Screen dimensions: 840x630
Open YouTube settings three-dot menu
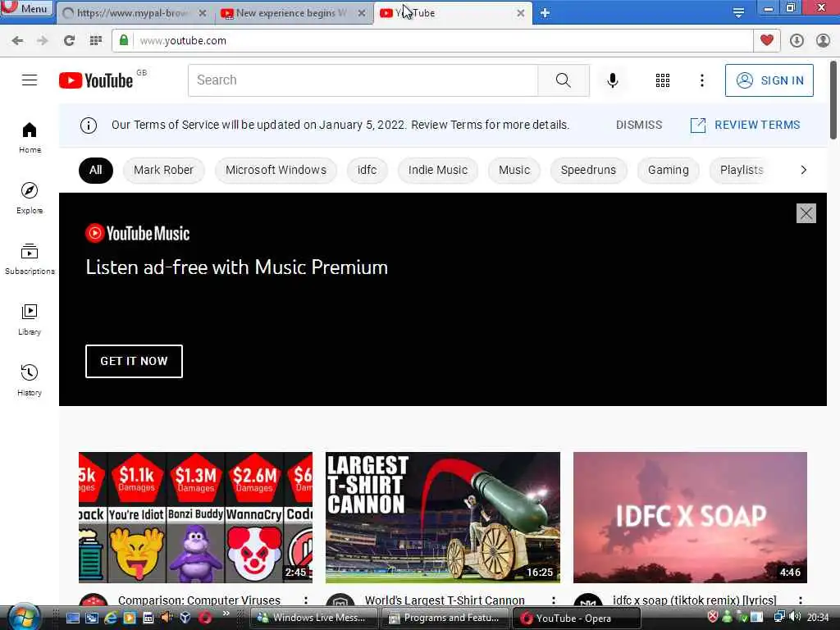pyautogui.click(x=702, y=80)
